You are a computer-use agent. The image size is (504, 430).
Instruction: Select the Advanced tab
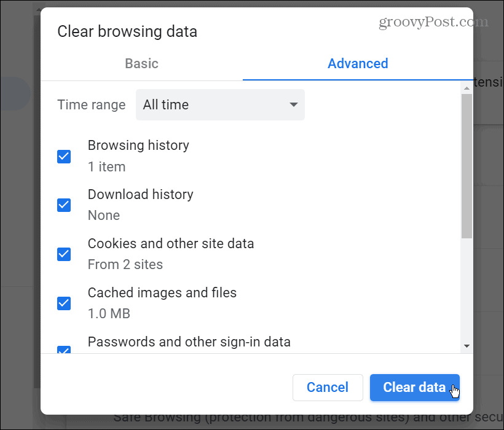[357, 63]
